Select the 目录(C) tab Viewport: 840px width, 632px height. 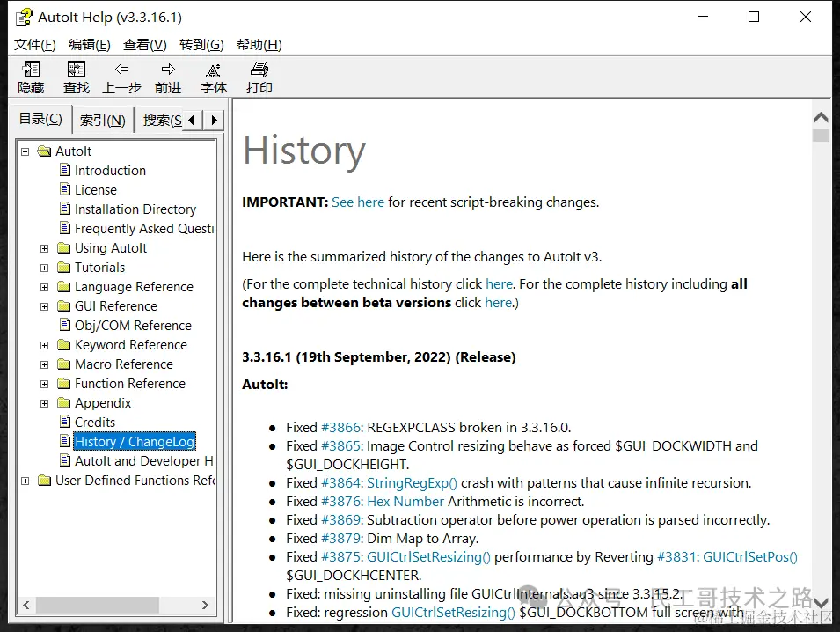[40, 119]
